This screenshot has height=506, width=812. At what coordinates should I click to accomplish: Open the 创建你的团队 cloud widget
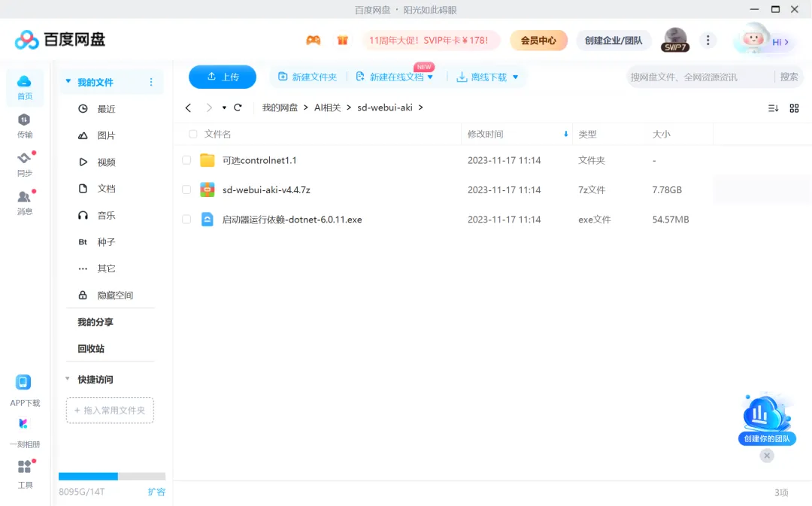pos(767,419)
